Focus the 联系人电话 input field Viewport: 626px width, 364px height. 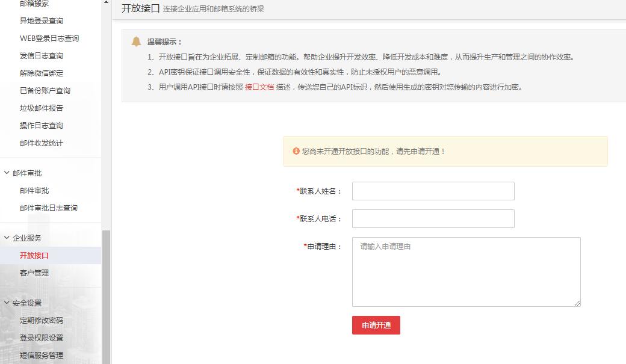433,218
